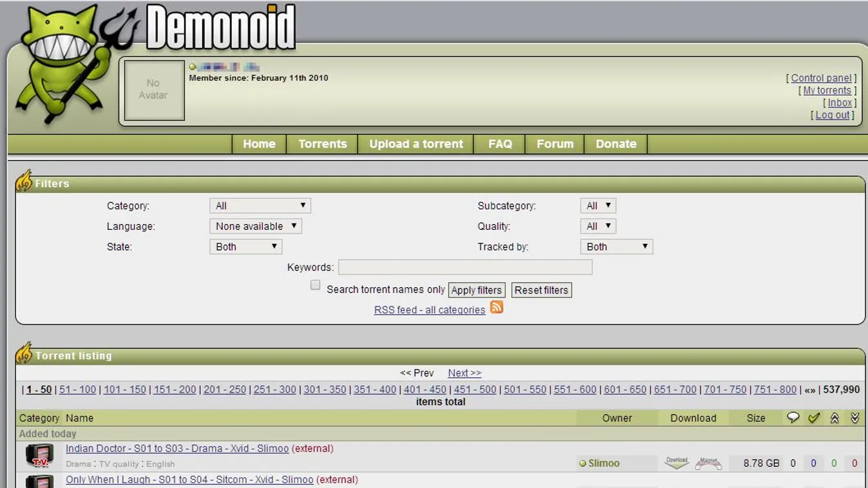Open the My torrents link
The width and height of the screenshot is (868, 488).
coord(827,91)
